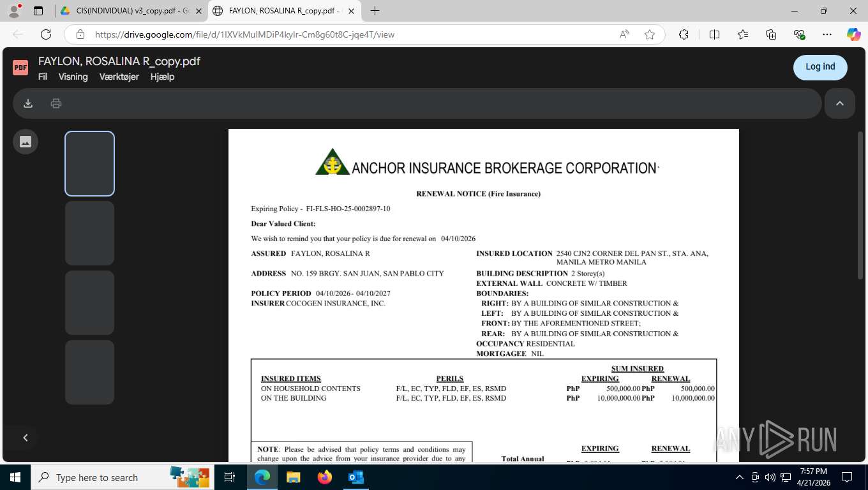Toggle Split screen view
868x490 pixels.
[x=714, y=34]
